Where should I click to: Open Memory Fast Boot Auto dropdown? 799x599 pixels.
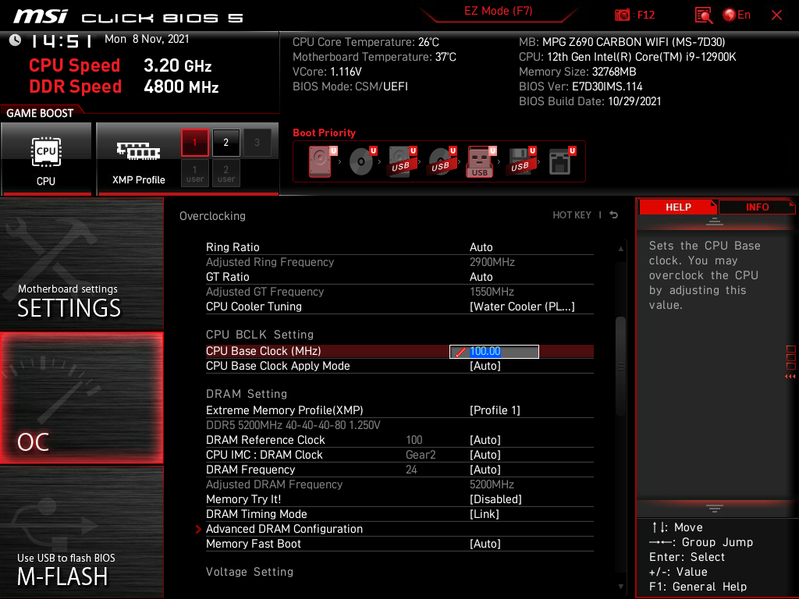pyautogui.click(x=485, y=543)
